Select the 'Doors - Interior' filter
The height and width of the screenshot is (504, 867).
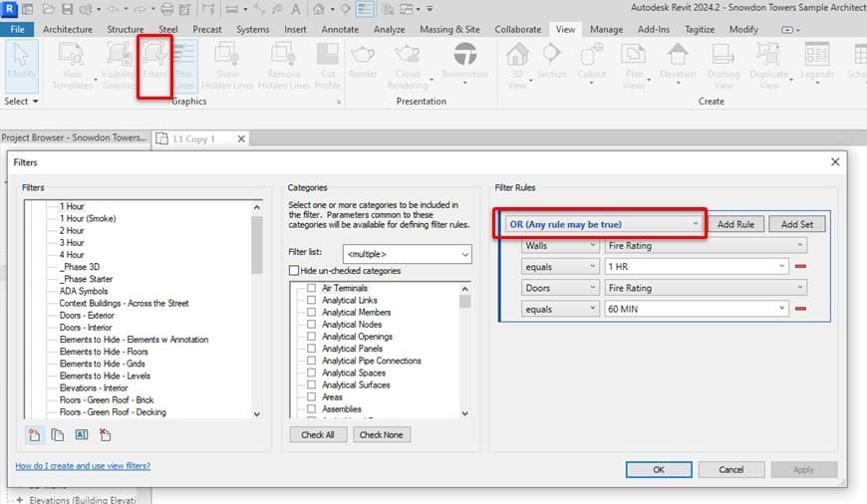[x=86, y=327]
